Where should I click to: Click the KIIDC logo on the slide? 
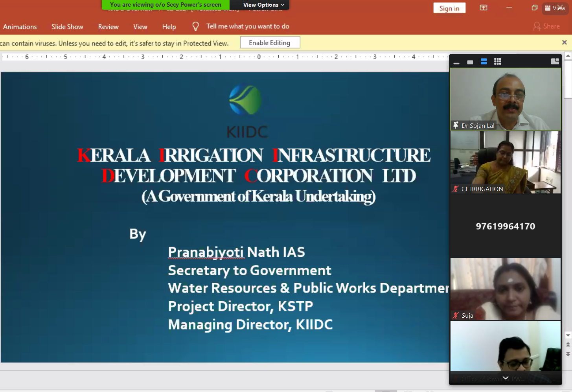[x=246, y=112]
